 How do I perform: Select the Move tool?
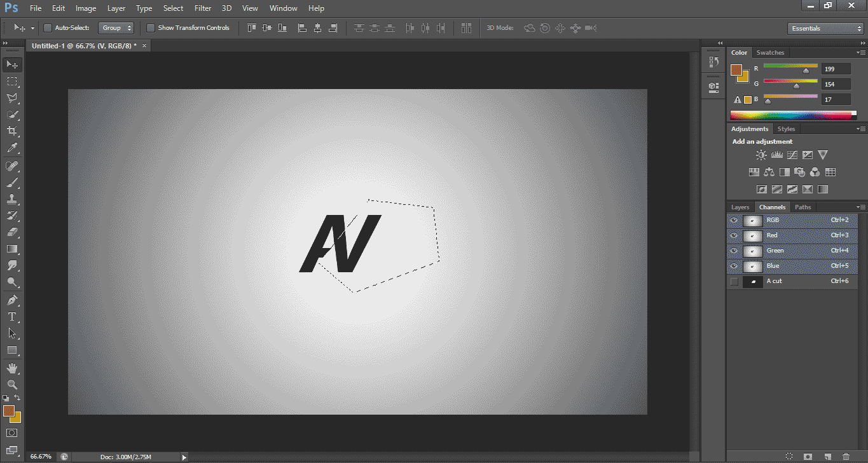coord(11,64)
